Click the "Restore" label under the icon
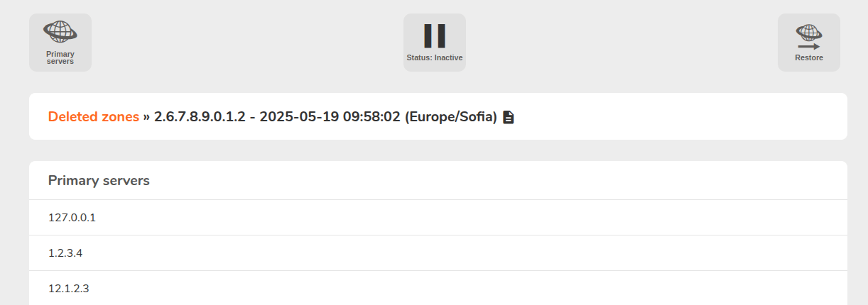 [809, 57]
